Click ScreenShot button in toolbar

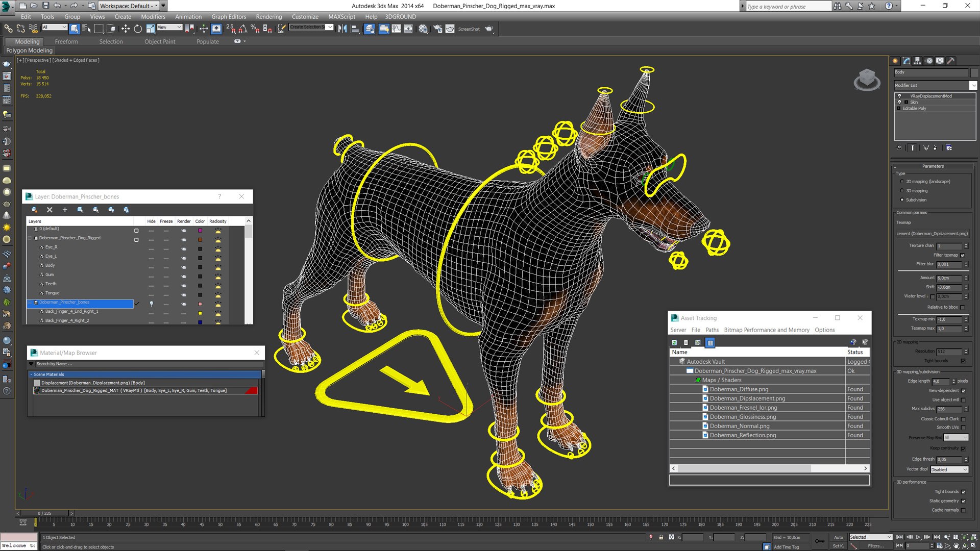[x=469, y=29]
